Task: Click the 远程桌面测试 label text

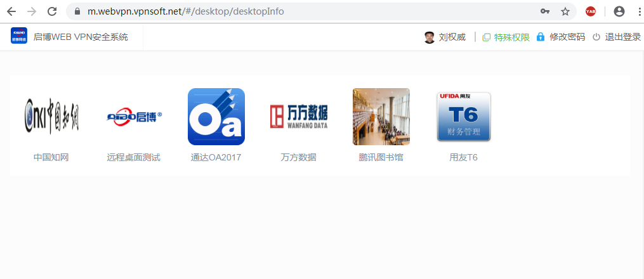Action: 134,157
